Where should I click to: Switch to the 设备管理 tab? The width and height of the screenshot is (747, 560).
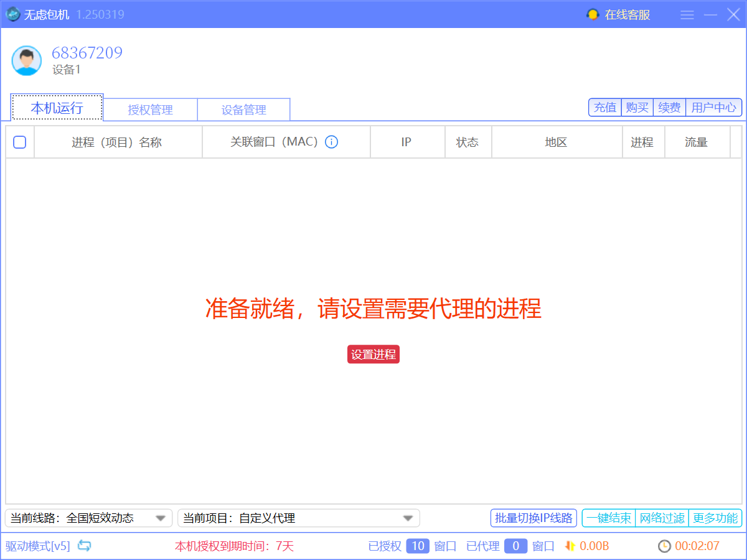[243, 110]
